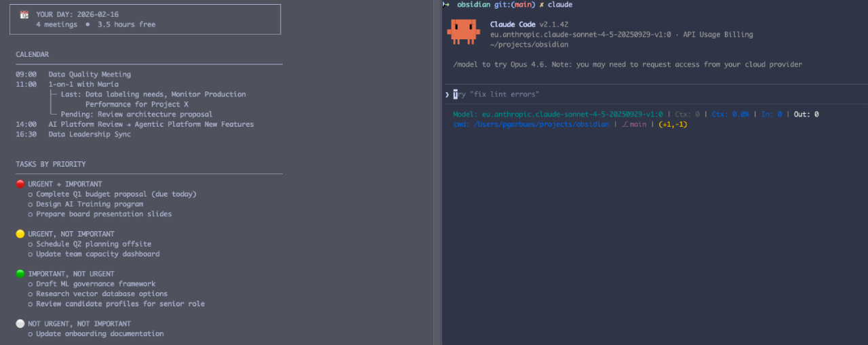Screen dimensions: 868x345
Task: Click 'API Usage Billing' text in header
Action: point(717,35)
